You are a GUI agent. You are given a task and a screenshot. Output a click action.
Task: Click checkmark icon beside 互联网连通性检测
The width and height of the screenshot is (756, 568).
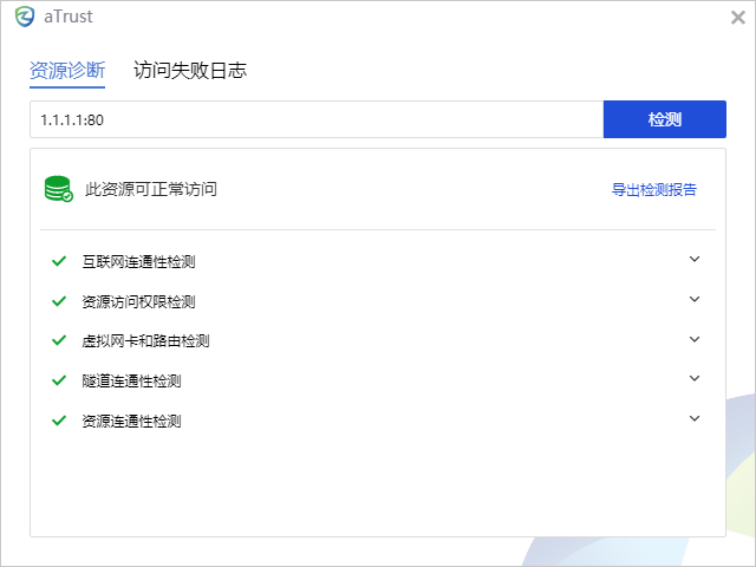coord(59,261)
